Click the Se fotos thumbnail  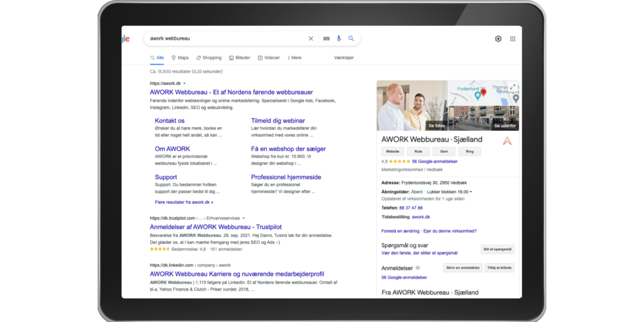[412, 106]
